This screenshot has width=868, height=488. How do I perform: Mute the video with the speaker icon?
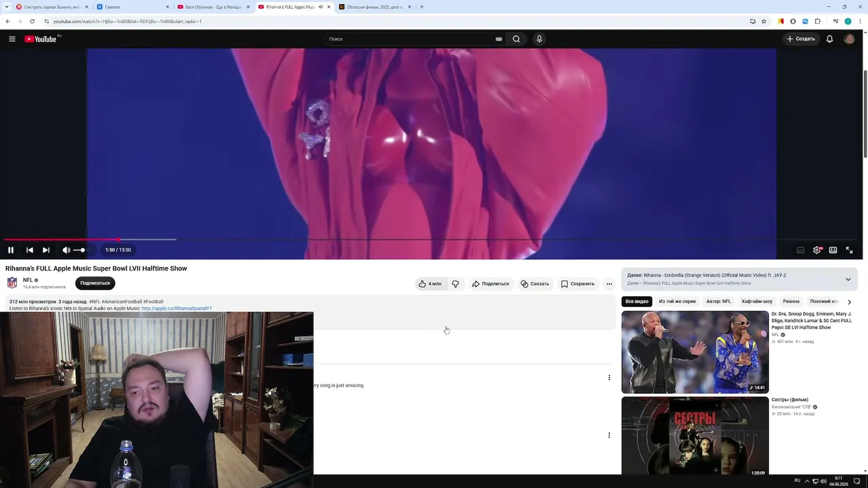[66, 250]
